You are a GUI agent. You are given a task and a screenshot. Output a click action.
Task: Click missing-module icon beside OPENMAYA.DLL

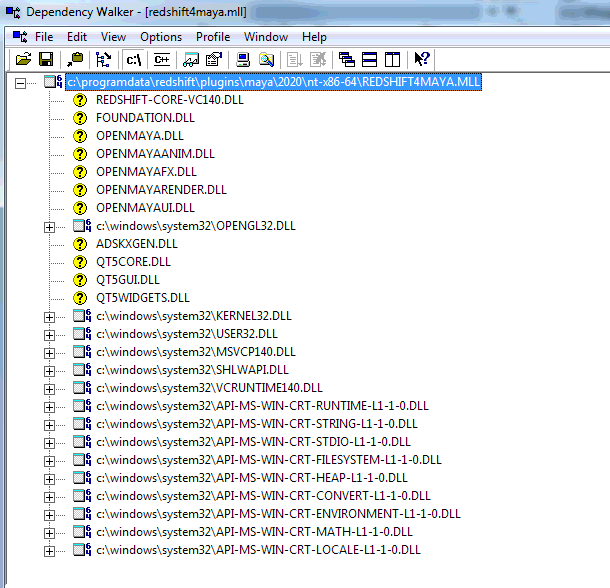click(80, 136)
